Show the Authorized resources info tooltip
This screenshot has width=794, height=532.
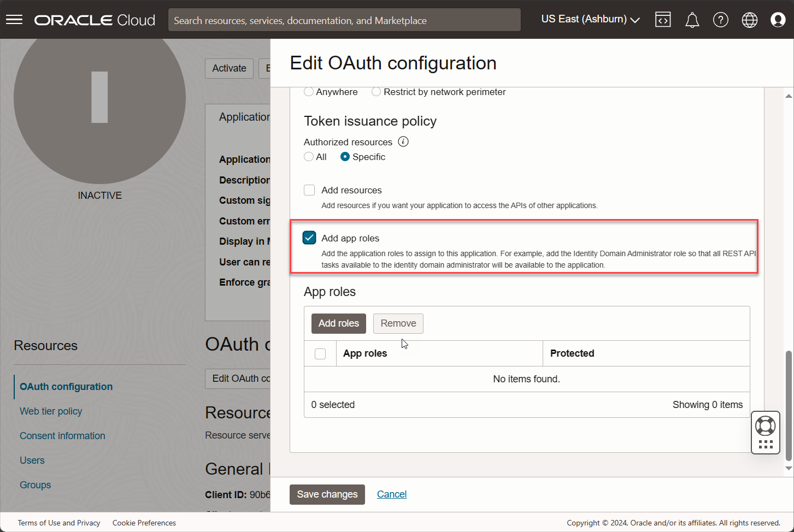(403, 141)
